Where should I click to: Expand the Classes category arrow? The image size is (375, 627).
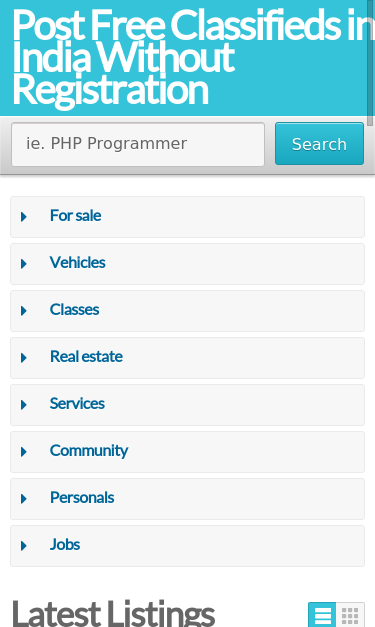24,311
